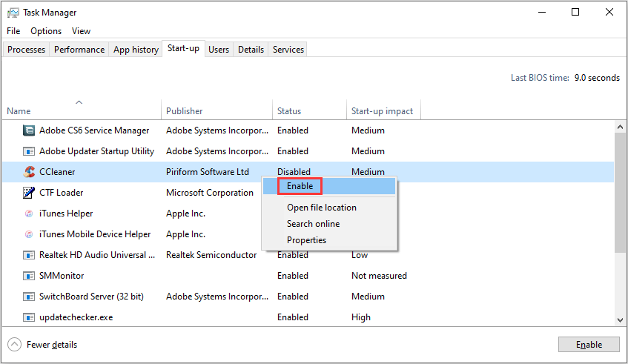
Task: Sort by the Name column header
Action: coord(82,109)
